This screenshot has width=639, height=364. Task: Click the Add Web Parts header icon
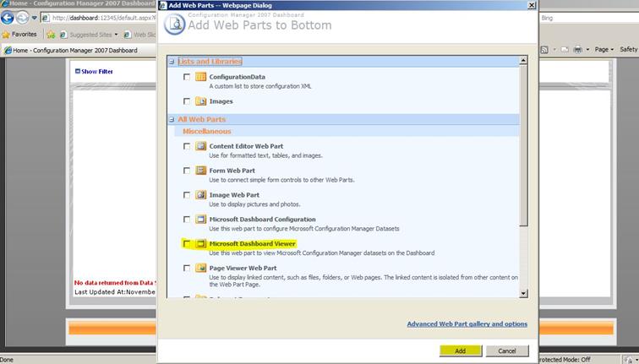coord(174,24)
